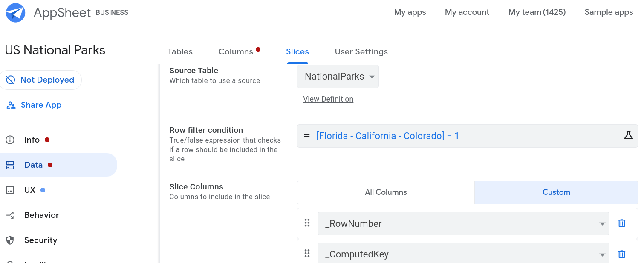Click the Info sidebar icon
The height and width of the screenshot is (263, 644).
click(10, 140)
